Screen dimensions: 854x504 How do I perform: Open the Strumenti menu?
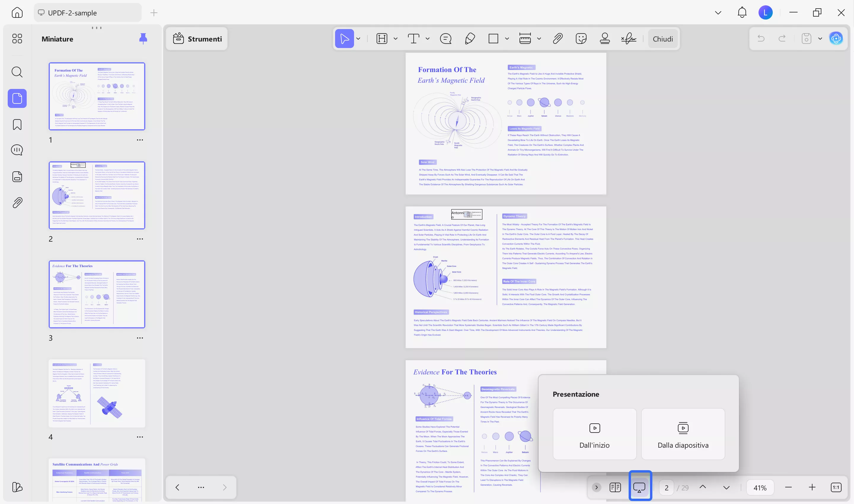196,38
